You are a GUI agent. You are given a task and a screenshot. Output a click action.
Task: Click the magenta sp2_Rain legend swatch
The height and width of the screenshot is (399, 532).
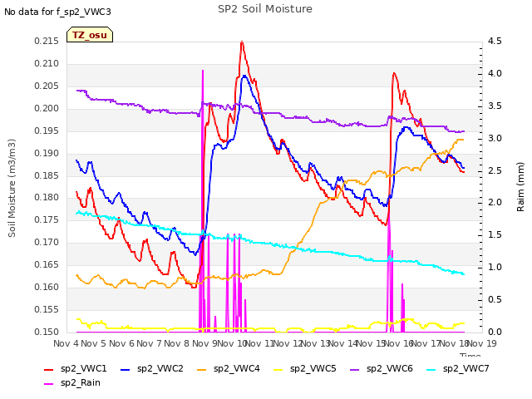pos(49,384)
